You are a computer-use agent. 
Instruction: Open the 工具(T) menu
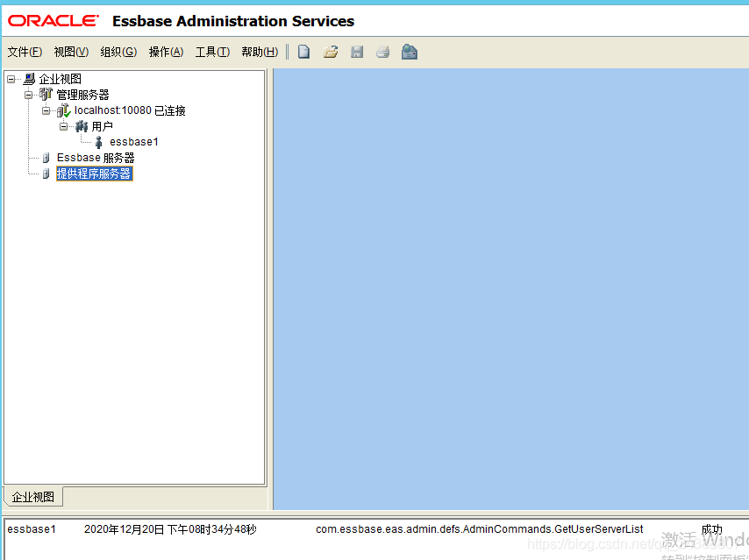212,52
